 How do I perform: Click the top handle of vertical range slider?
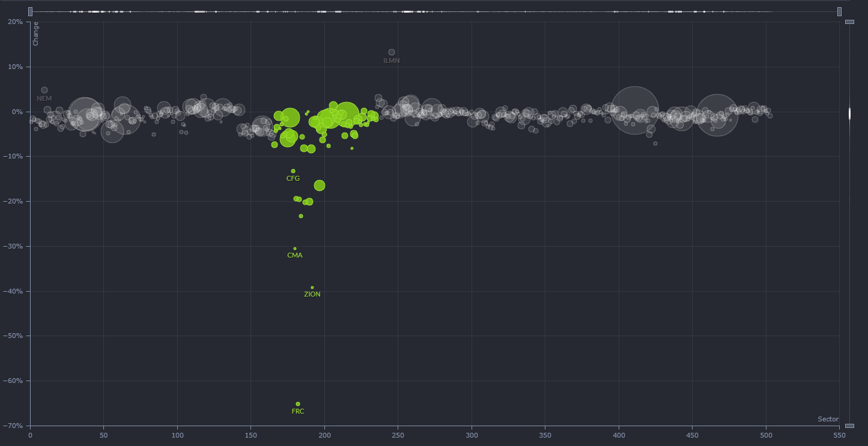click(x=849, y=22)
